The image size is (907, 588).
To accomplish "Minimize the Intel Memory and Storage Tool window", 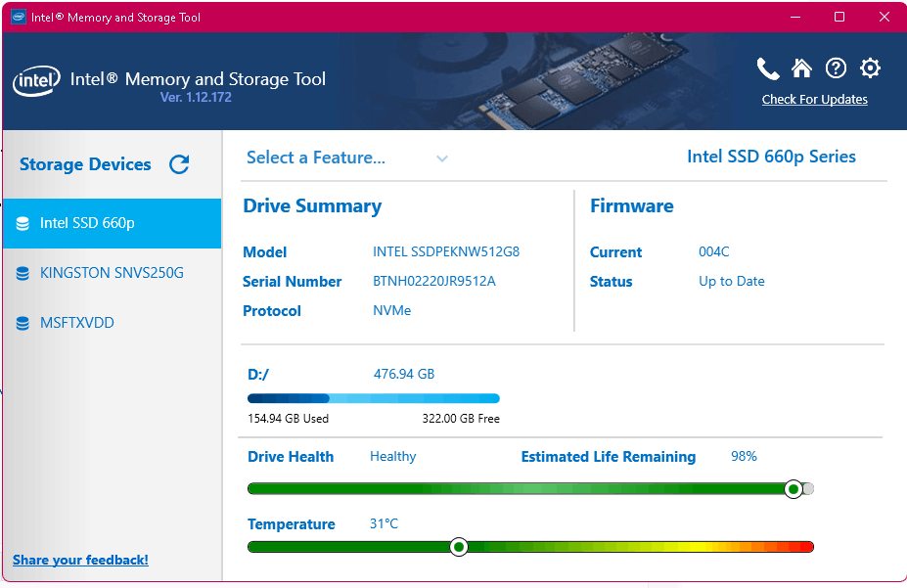I will [x=795, y=17].
